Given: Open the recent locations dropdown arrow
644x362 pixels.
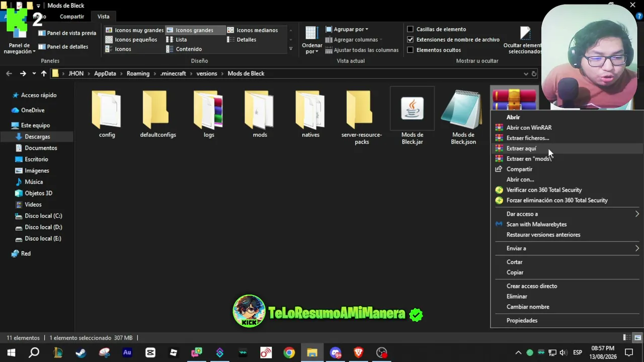Looking at the screenshot, I should click(x=34, y=73).
